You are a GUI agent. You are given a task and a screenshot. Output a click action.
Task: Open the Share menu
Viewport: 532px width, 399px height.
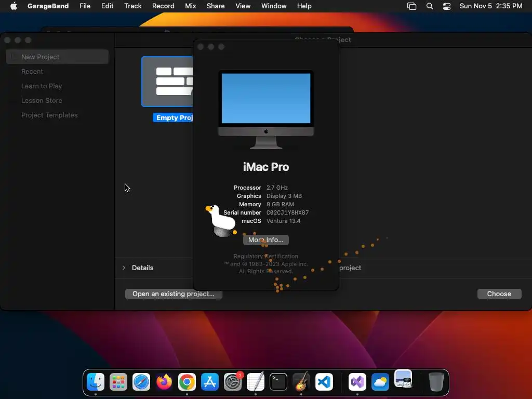[x=216, y=6]
